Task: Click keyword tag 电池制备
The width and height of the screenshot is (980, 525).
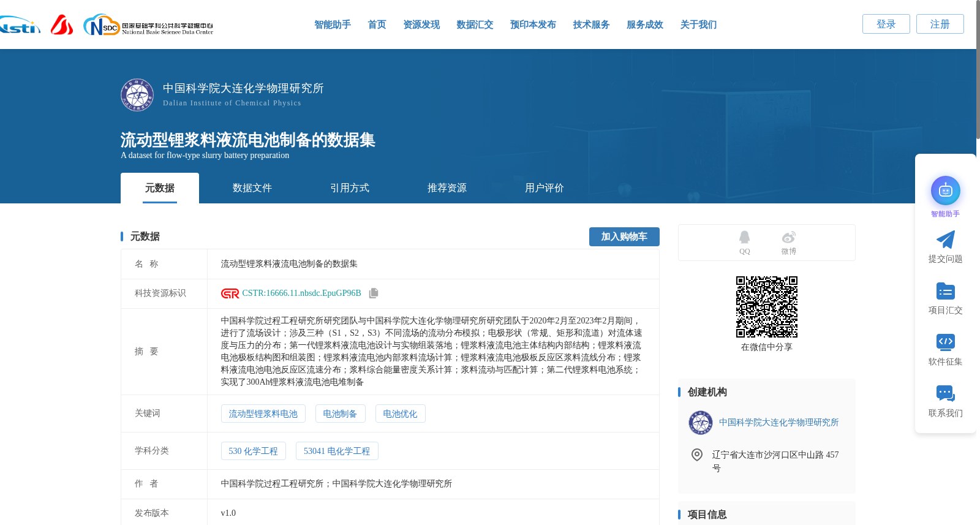Action: tap(340, 414)
